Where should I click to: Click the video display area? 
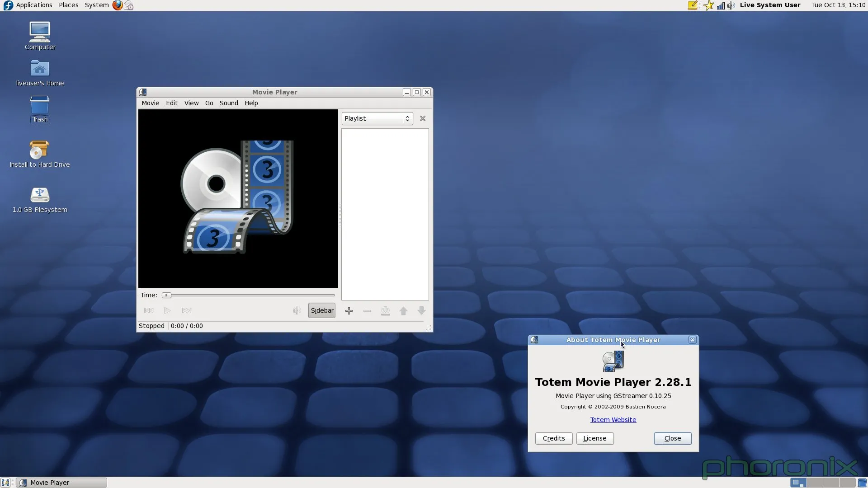238,198
